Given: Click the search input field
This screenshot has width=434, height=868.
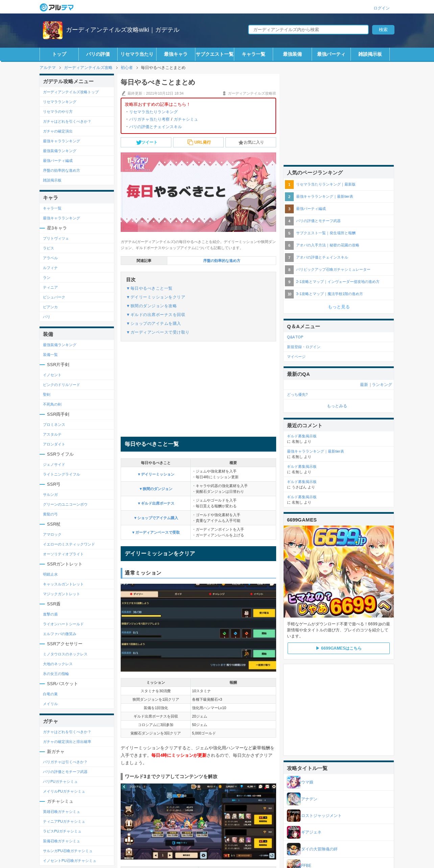Looking at the screenshot, I should tap(308, 30).
